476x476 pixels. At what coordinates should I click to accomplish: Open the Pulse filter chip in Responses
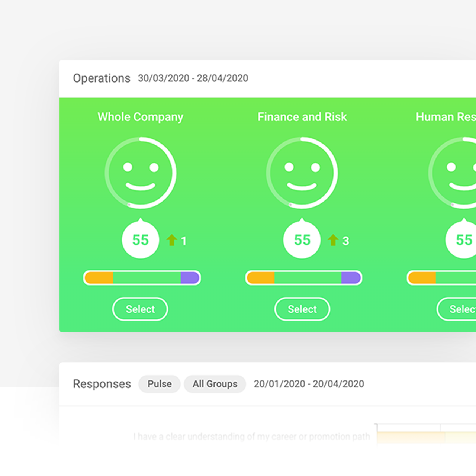pos(160,384)
